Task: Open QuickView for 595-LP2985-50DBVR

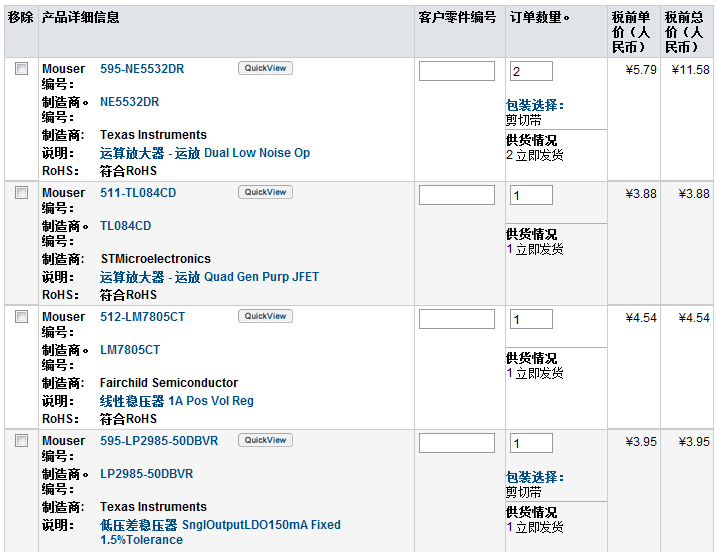Action: tap(265, 440)
